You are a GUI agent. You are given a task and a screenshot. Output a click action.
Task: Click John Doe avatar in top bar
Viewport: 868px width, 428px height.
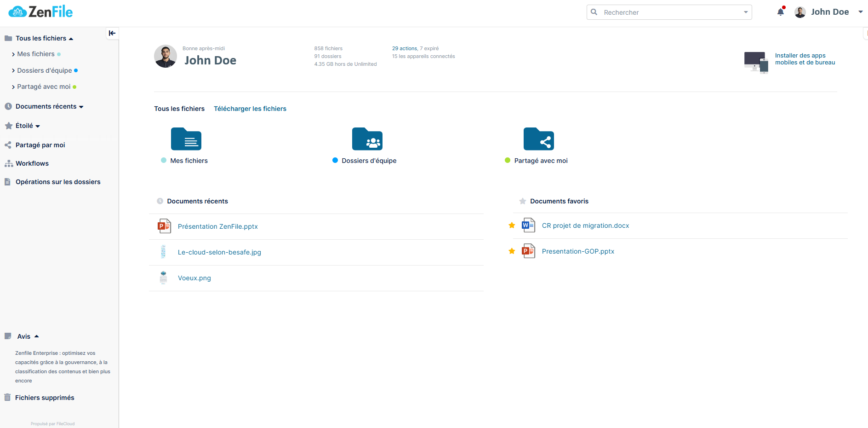tap(800, 12)
